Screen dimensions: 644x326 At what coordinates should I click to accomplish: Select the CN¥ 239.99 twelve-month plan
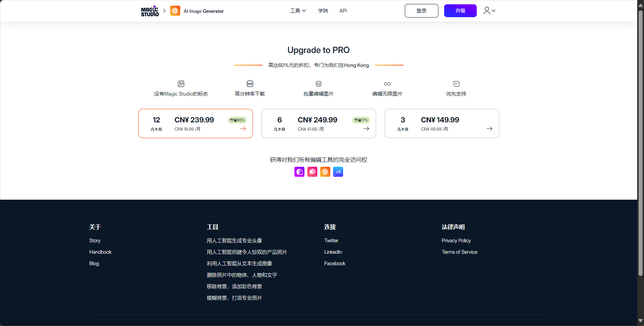click(x=196, y=123)
